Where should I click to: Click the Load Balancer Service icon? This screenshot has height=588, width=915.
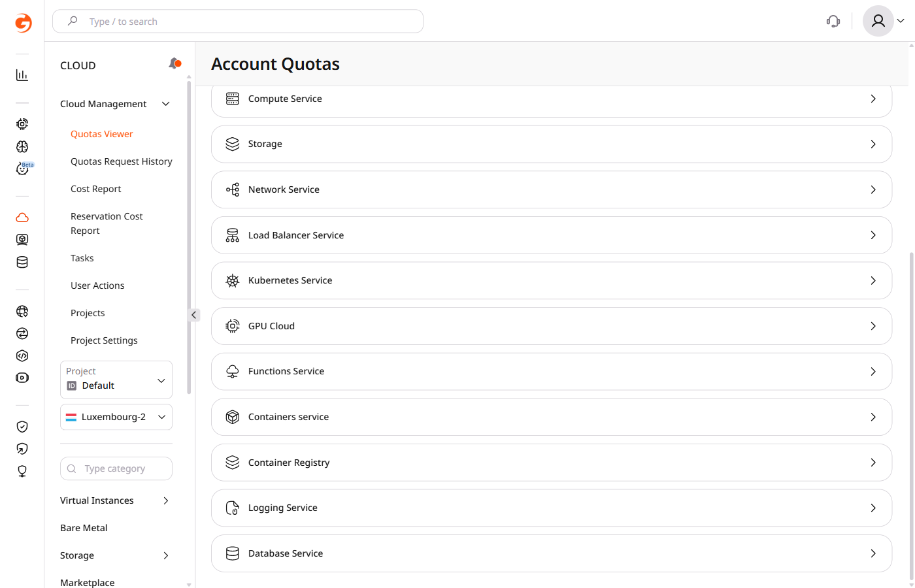(x=233, y=235)
